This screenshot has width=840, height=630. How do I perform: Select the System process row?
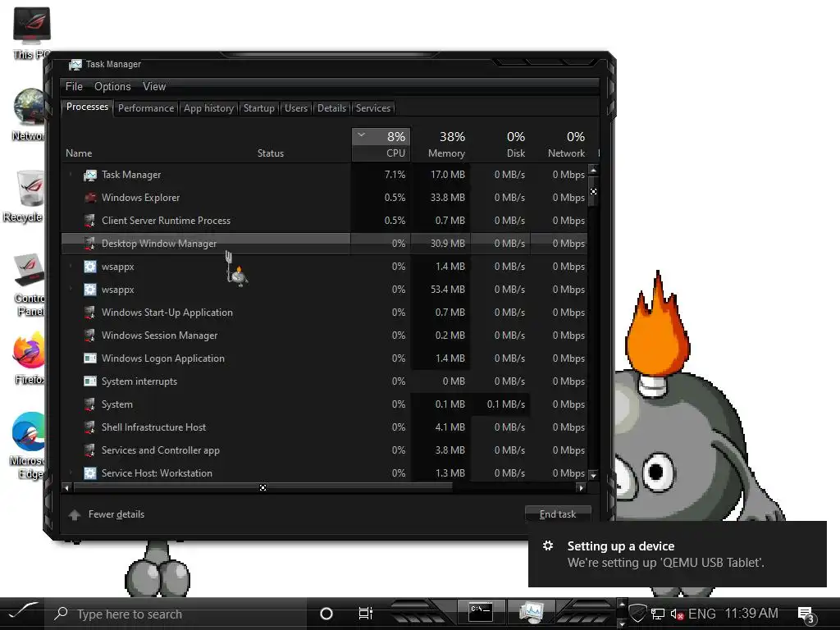(324, 404)
